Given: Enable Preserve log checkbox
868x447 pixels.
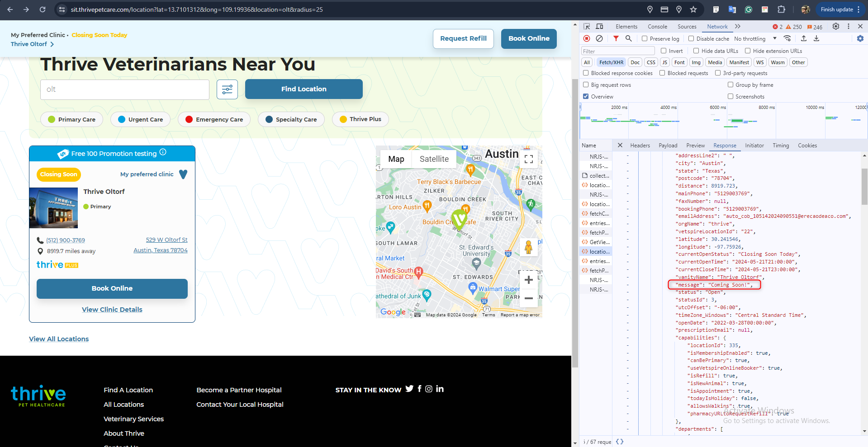Looking at the screenshot, I should (645, 38).
